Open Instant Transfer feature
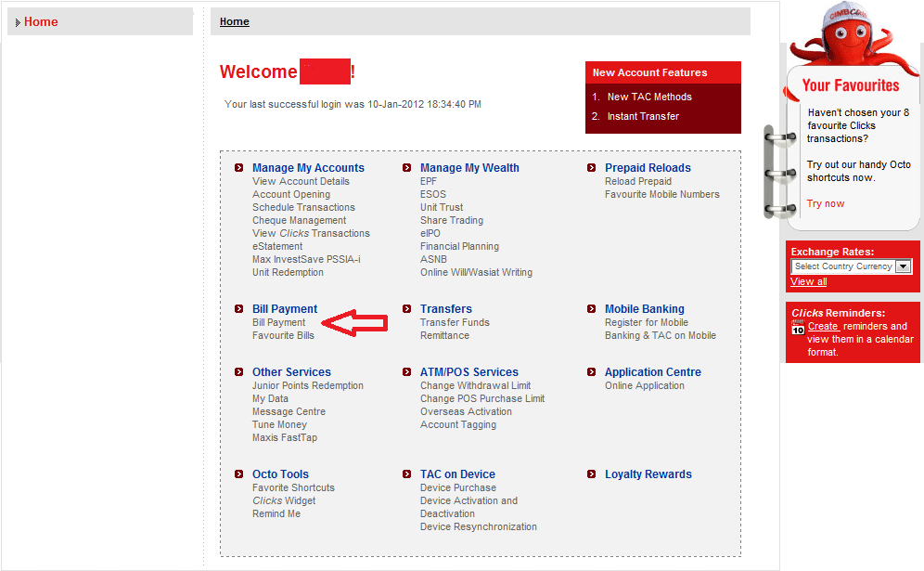This screenshot has height=571, width=924. point(643,116)
